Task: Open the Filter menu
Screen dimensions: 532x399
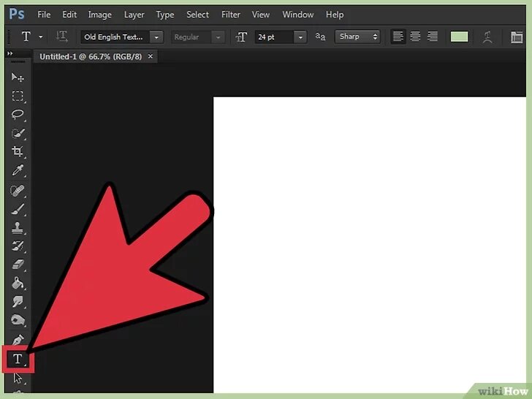Action: (x=231, y=15)
